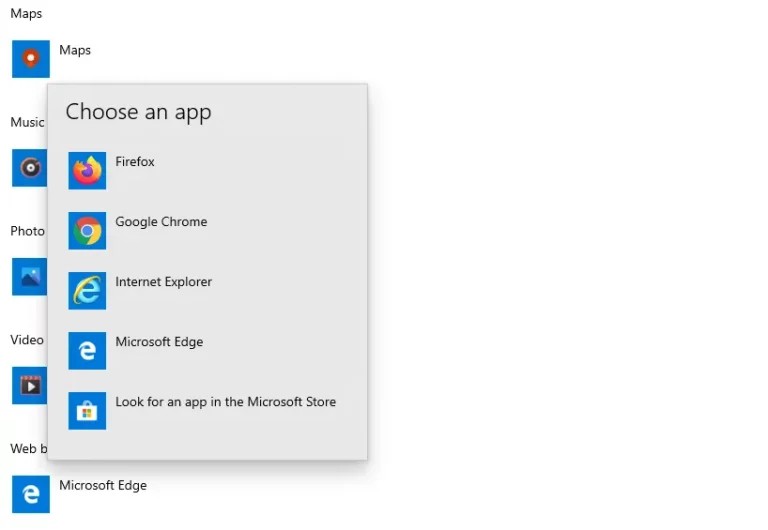Viewport: 768px width, 530px height.
Task: Click the current Microsoft Edge web browser label
Action: (103, 485)
